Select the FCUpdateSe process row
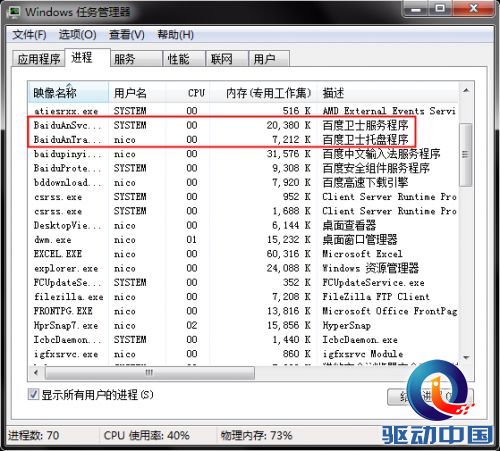 [243, 283]
